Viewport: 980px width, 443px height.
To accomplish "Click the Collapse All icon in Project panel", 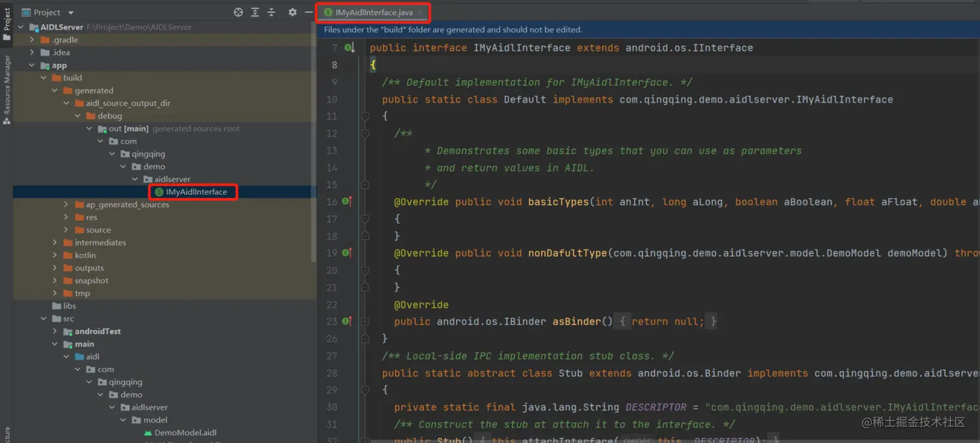I will 272,12.
